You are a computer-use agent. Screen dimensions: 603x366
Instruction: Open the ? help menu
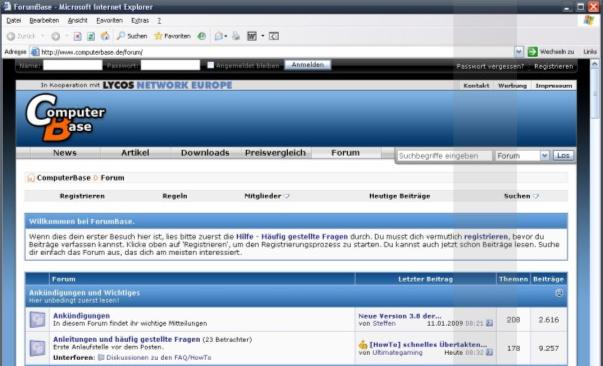coord(159,20)
